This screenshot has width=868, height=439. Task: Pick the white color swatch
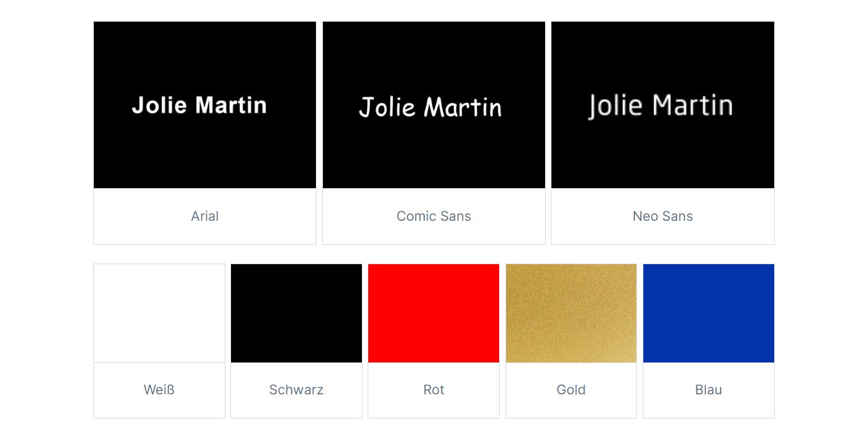pos(159,313)
